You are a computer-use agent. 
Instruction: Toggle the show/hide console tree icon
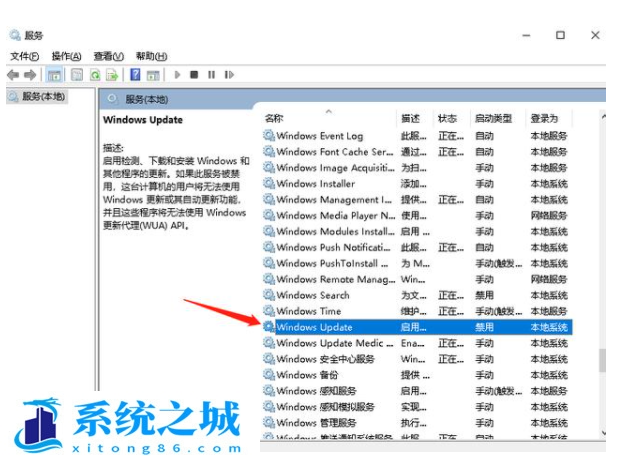tap(54, 75)
